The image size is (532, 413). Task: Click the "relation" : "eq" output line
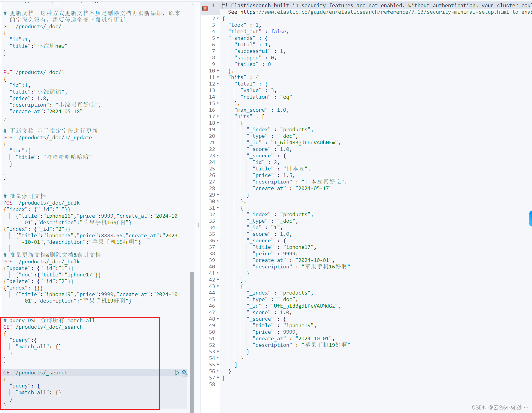click(266, 97)
